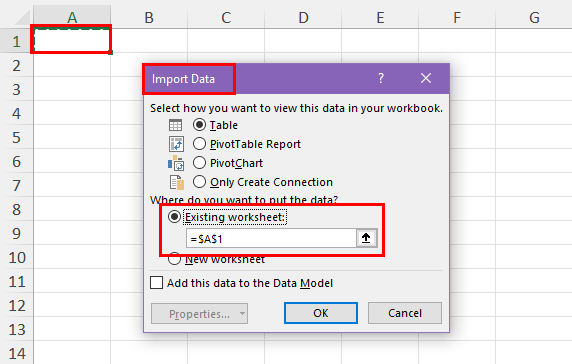Click the PivotTable Report icon
Screen dimensions: 572x364
click(176, 144)
